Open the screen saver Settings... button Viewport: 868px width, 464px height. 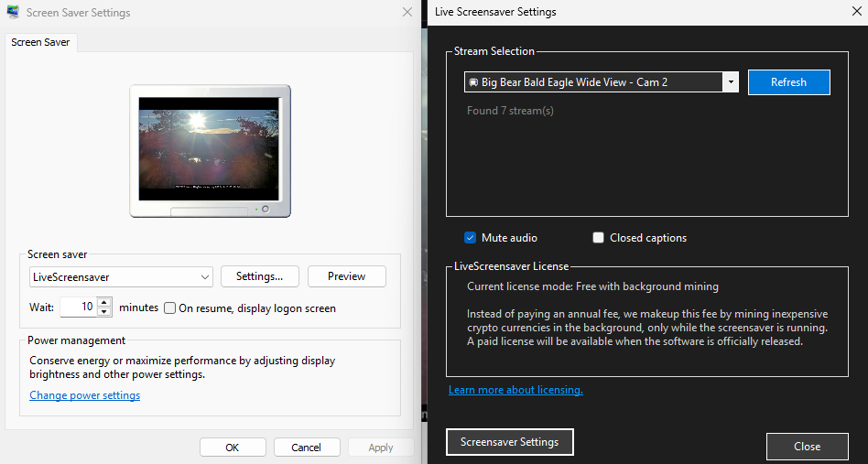260,276
